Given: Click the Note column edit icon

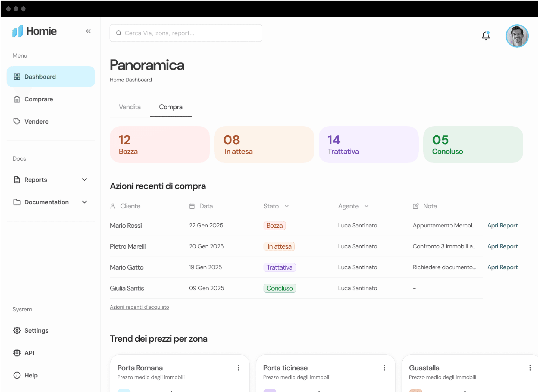Looking at the screenshot, I should (x=416, y=206).
